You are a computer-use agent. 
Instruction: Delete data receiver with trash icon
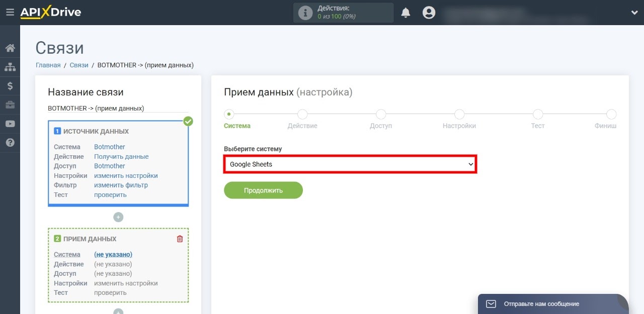tap(180, 239)
